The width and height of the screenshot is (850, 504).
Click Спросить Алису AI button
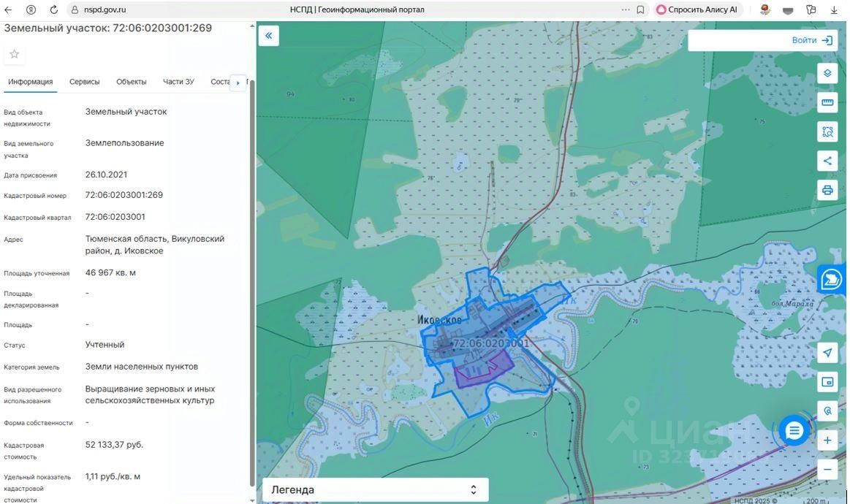pyautogui.click(x=697, y=10)
